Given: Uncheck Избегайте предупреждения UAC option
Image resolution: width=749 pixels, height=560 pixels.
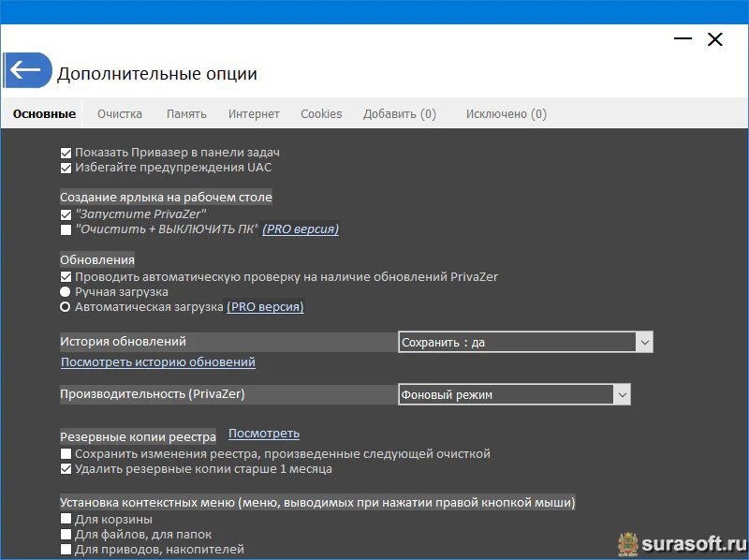Looking at the screenshot, I should 66,169.
